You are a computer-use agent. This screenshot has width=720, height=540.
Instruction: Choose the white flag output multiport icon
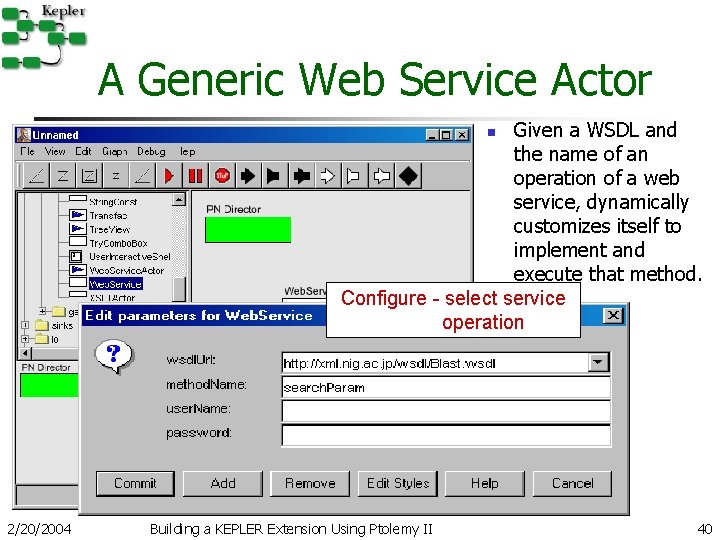pos(353,176)
